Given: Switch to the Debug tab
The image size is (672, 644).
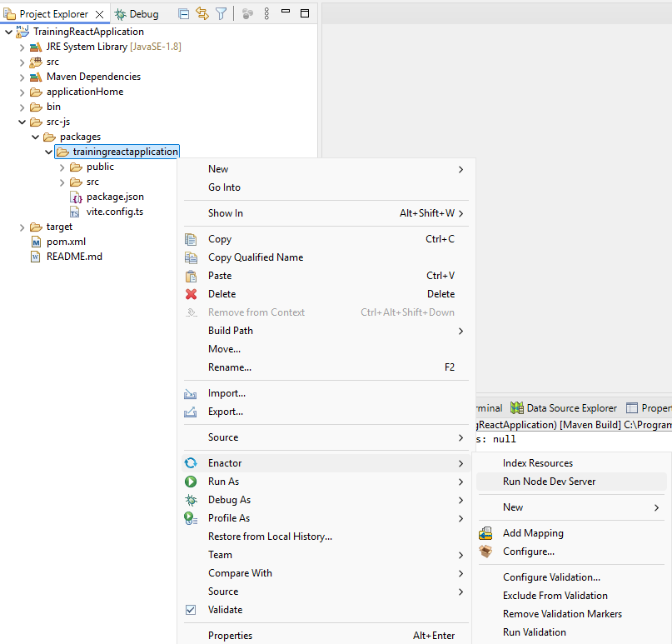Looking at the screenshot, I should pos(137,14).
